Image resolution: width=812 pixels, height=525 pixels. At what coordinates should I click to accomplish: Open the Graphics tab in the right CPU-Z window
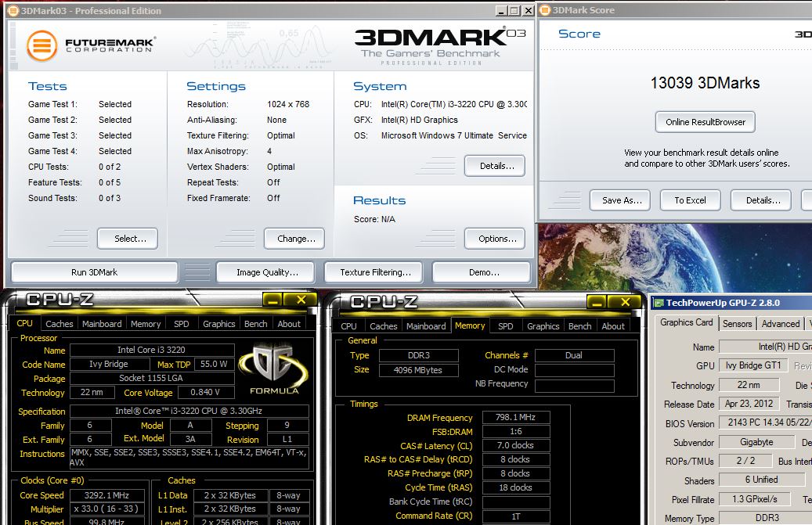pyautogui.click(x=543, y=325)
